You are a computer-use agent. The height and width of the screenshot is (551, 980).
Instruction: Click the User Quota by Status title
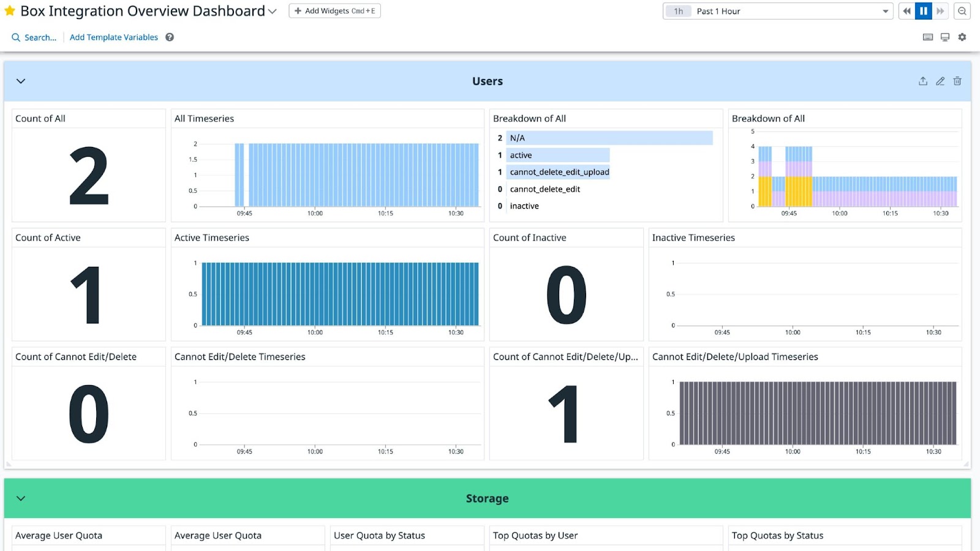379,536
